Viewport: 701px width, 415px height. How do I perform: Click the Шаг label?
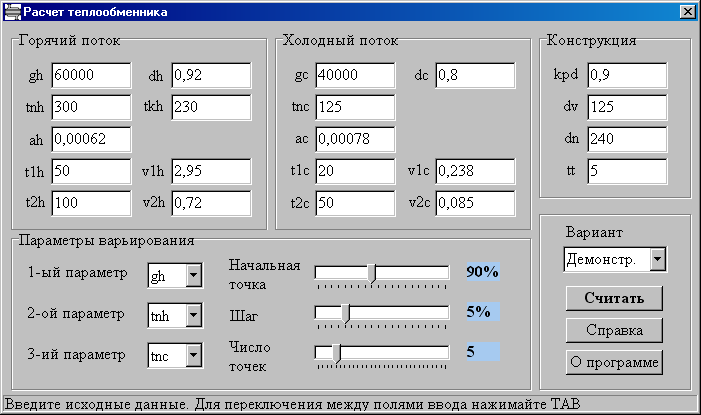click(244, 316)
